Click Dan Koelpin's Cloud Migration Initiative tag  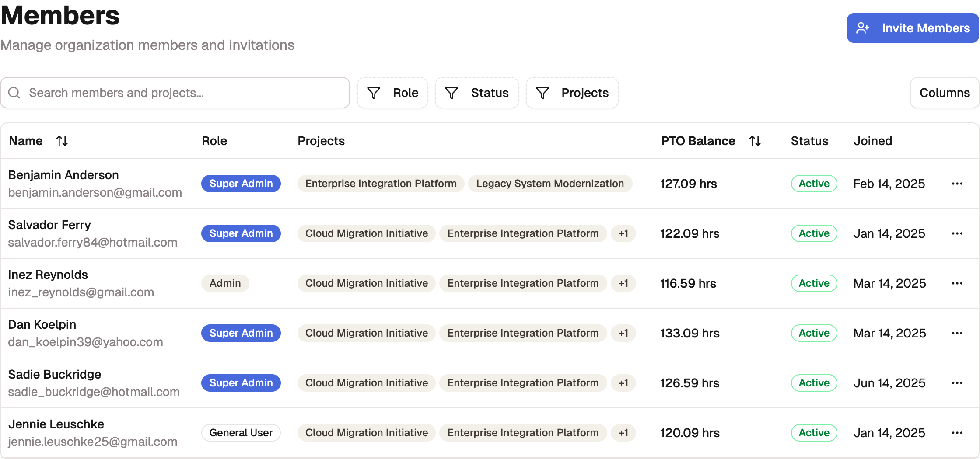367,333
